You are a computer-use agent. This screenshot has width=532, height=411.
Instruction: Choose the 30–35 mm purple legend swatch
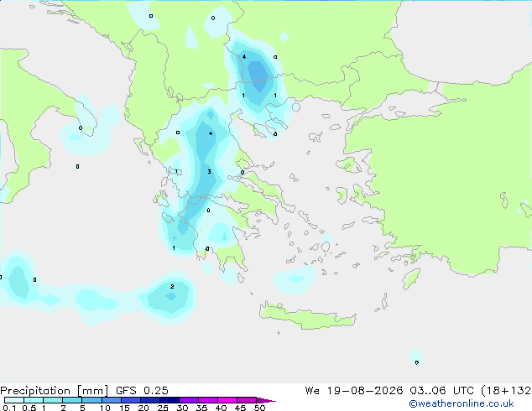point(189,400)
